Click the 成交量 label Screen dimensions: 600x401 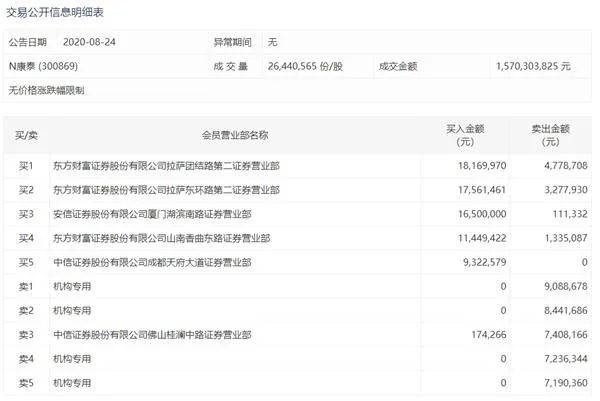(x=230, y=66)
